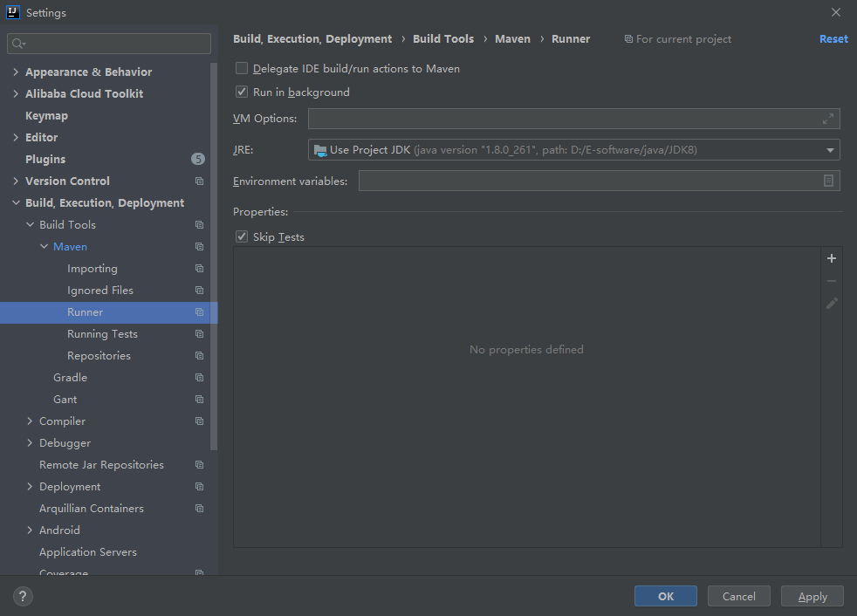Viewport: 857px width, 616px height.
Task: Open the Keymap settings page
Action: [x=46, y=115]
